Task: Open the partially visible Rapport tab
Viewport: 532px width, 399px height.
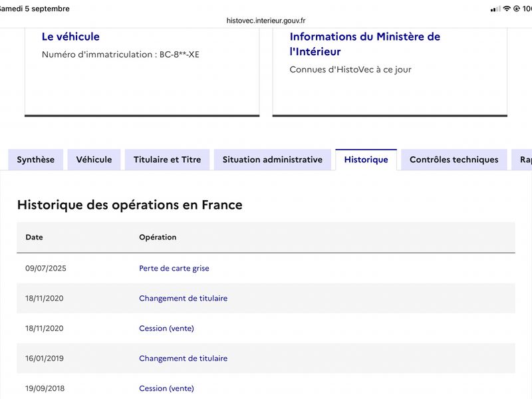Action: click(522, 160)
